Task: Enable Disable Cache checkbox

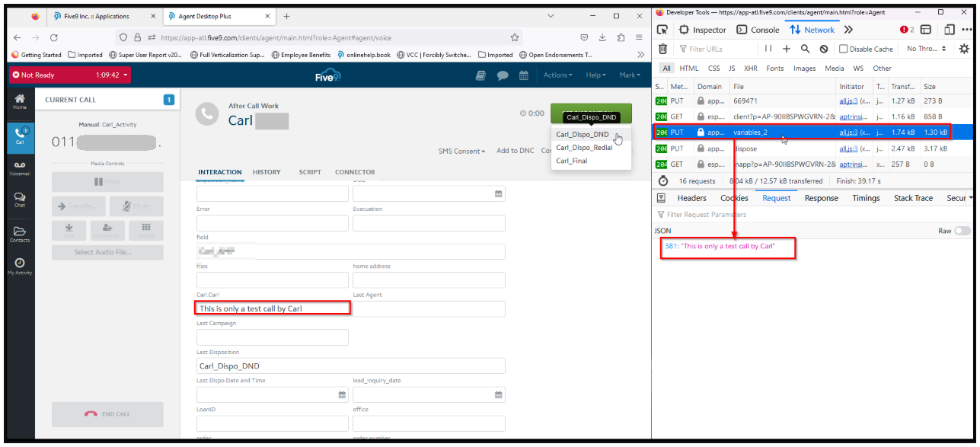Action: (x=843, y=49)
